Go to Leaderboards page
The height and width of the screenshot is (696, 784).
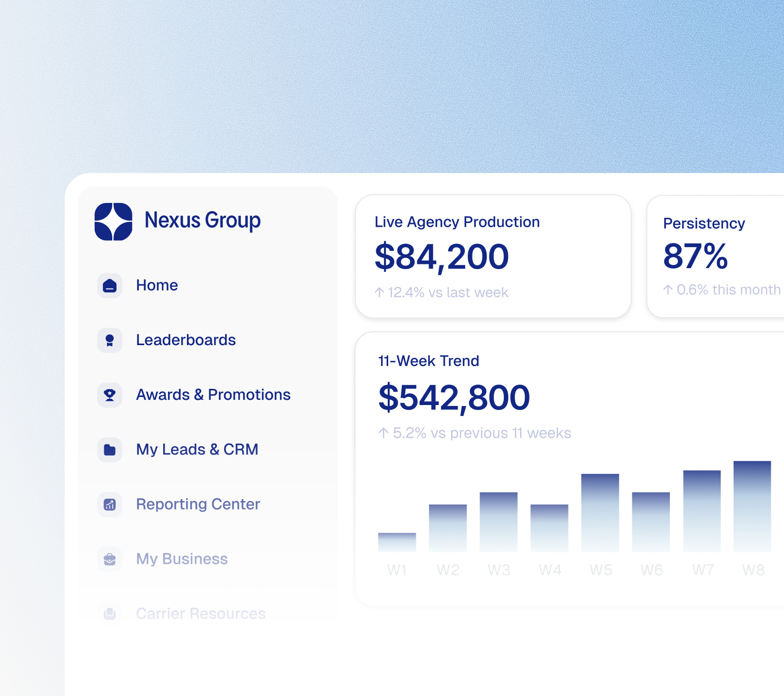point(186,340)
